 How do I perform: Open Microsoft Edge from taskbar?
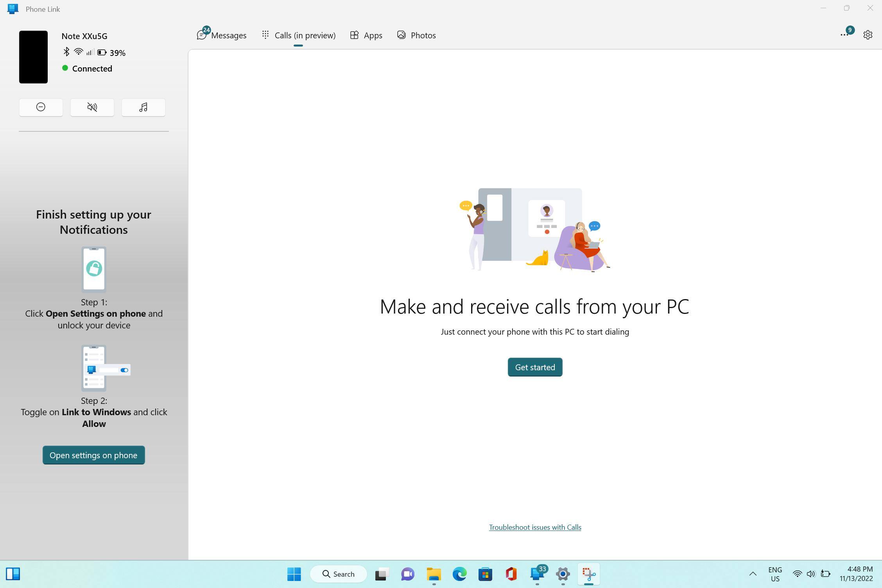459,574
